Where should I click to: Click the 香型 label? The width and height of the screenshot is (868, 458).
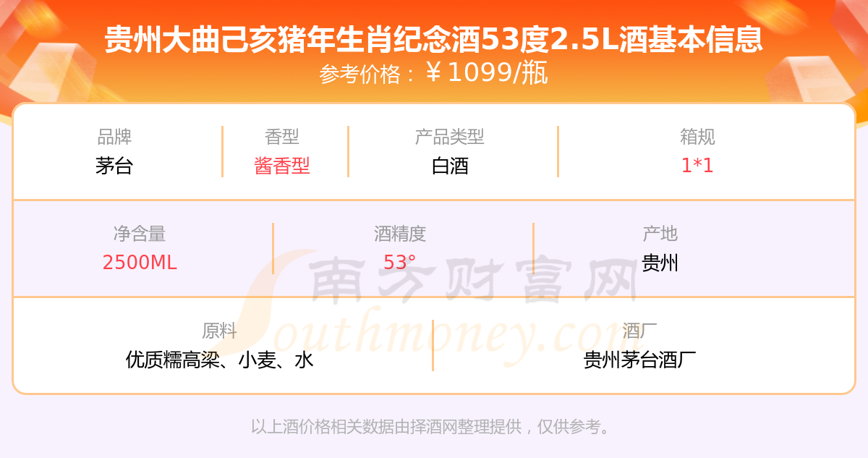(x=282, y=137)
